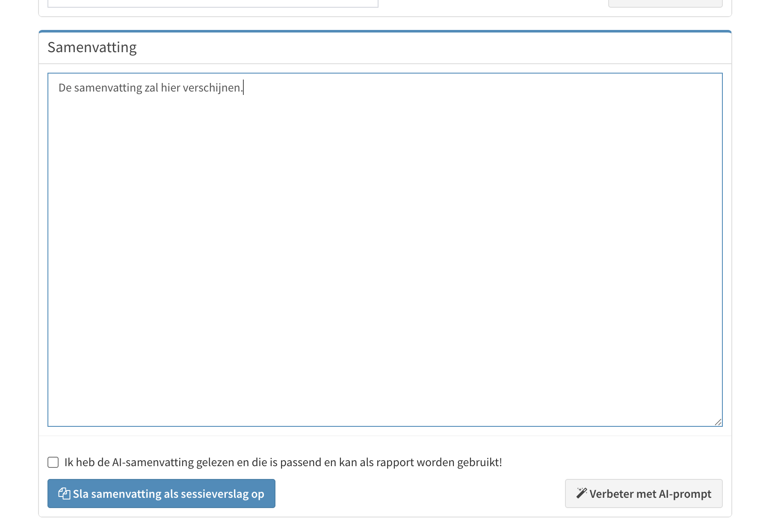Click the copy icon on save button
The image size is (775, 532).
[64, 494]
